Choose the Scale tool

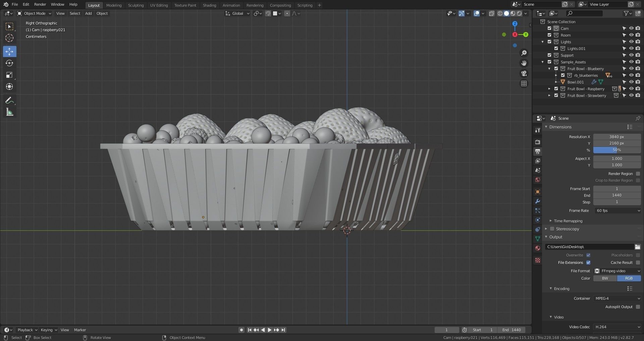click(x=9, y=75)
